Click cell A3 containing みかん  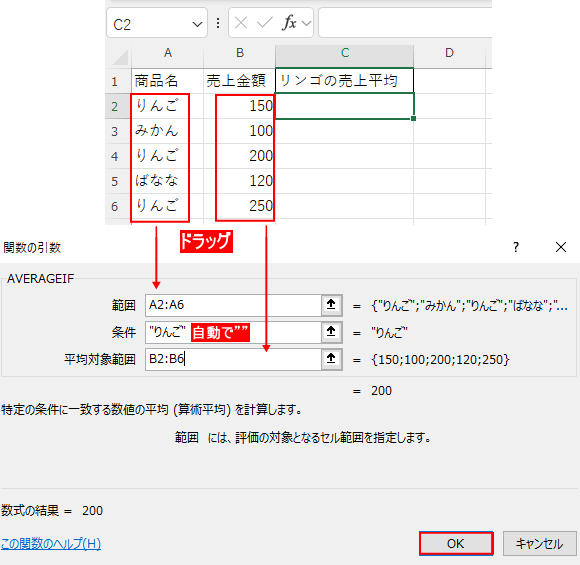[x=167, y=131]
